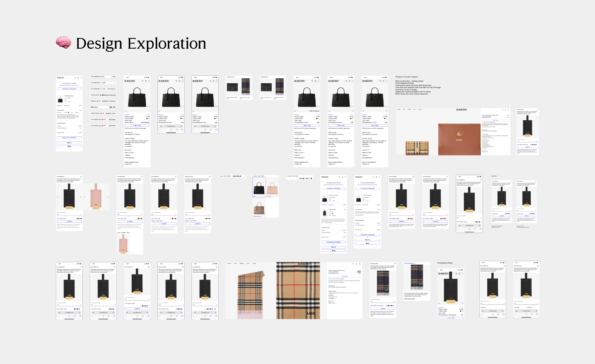Pick camel swatch beside collapsed Product Colour dropdown

click(233, 176)
